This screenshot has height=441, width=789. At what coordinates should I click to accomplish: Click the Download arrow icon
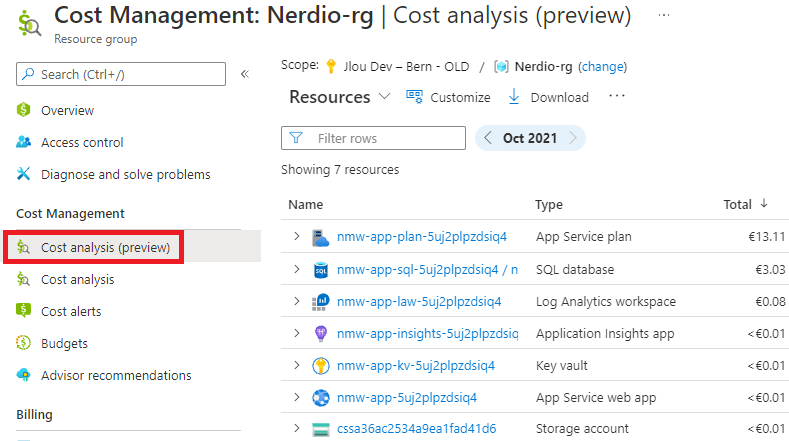514,97
